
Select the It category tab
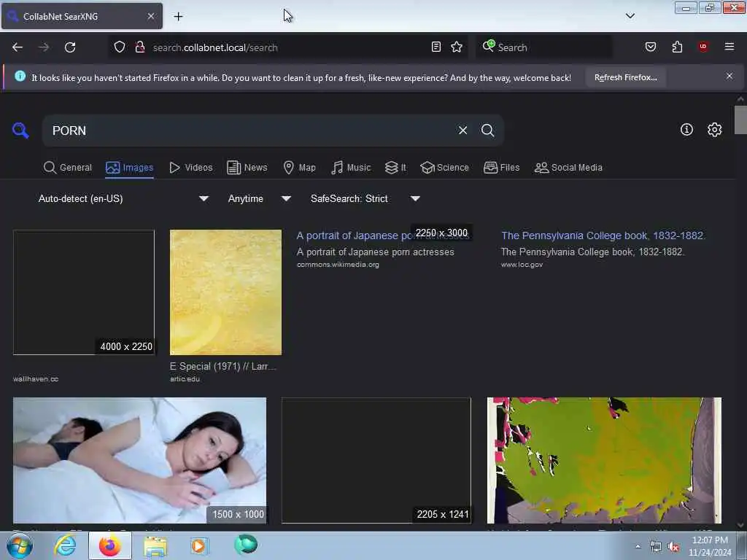click(x=396, y=168)
